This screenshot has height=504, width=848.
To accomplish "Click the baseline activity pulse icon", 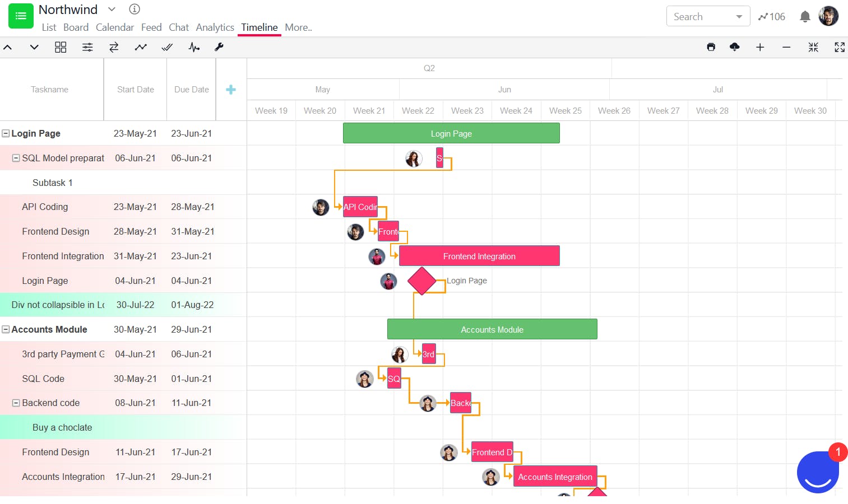I will click(x=194, y=47).
